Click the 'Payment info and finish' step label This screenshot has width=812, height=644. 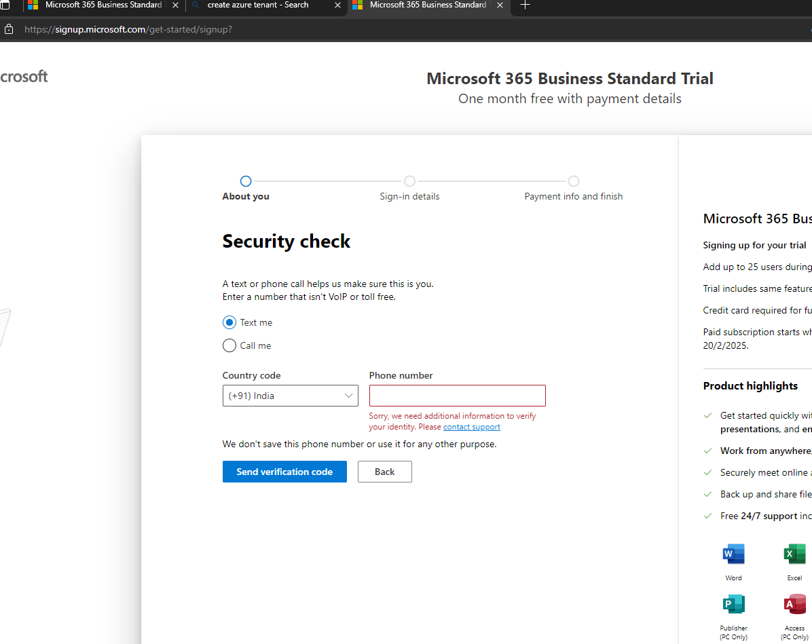tap(573, 197)
